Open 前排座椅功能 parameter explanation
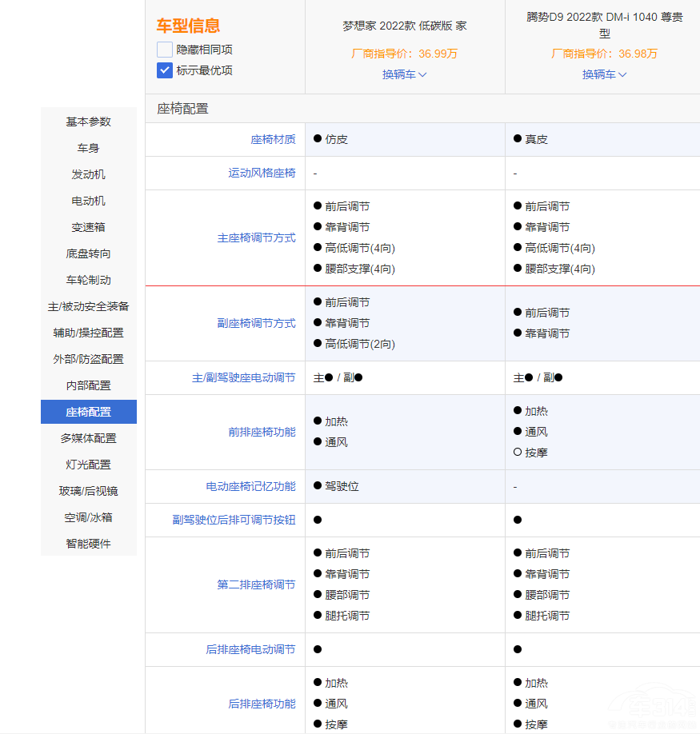 pyautogui.click(x=262, y=432)
